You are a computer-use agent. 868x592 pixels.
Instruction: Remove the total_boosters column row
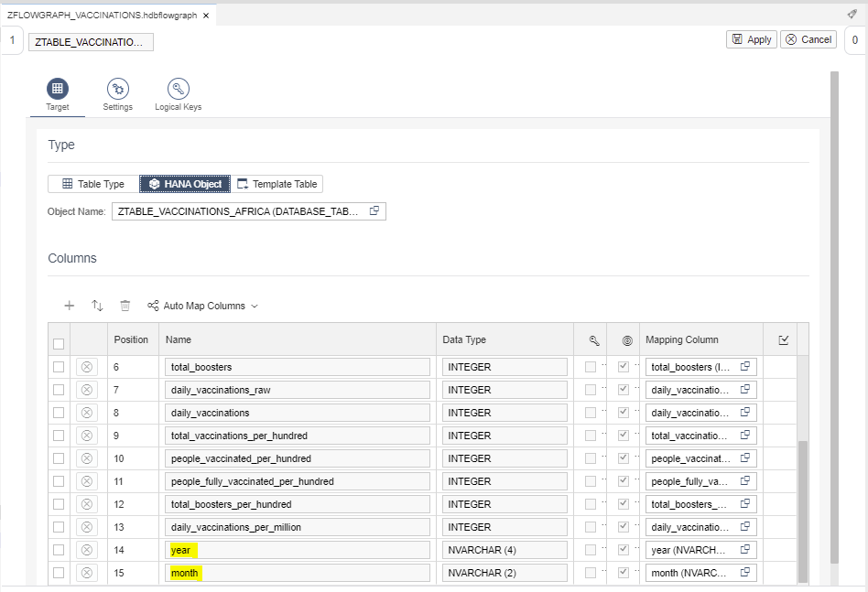pyautogui.click(x=87, y=367)
